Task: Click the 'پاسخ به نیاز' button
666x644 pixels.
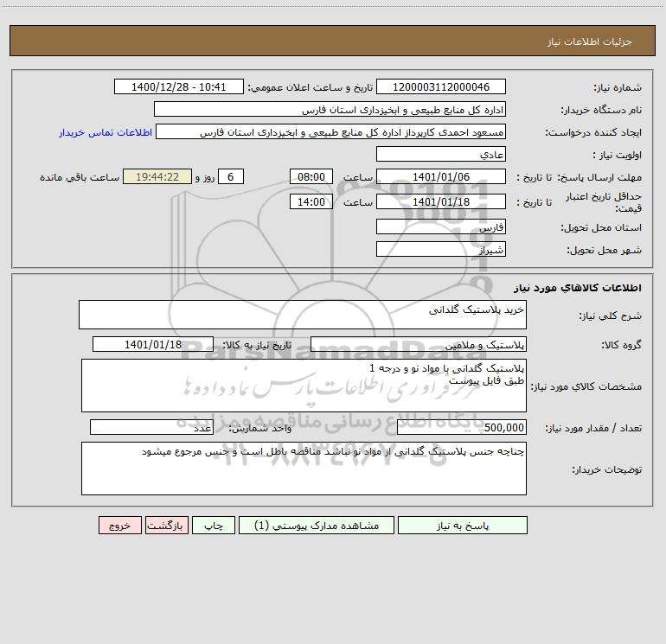Action: [x=463, y=526]
